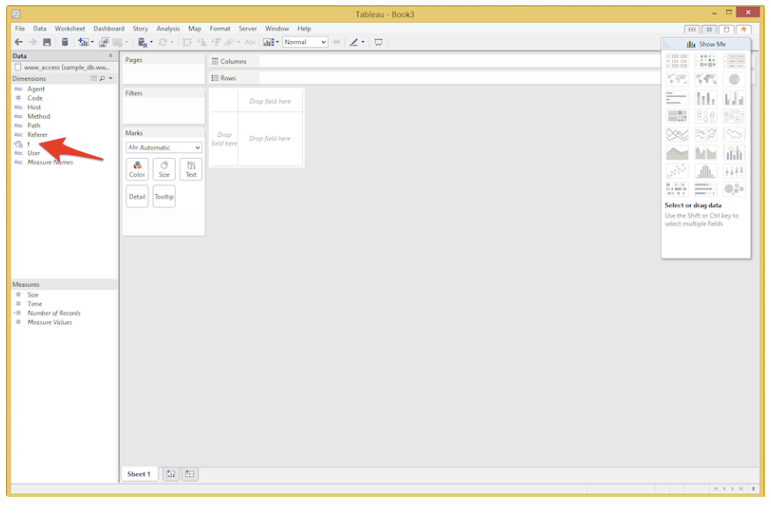Screen dimensions: 771x517
Task: Click the Save icon in toolbar
Action: (x=47, y=42)
